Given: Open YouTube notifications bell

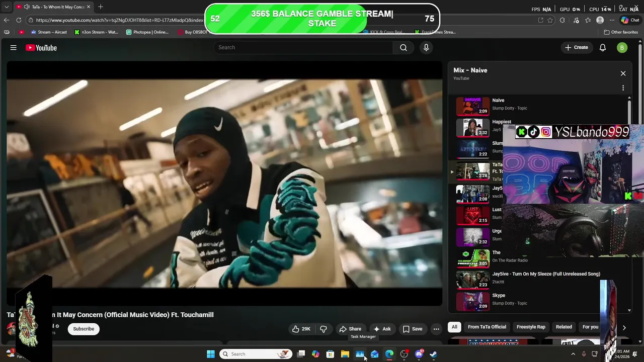Looking at the screenshot, I should 603,48.
